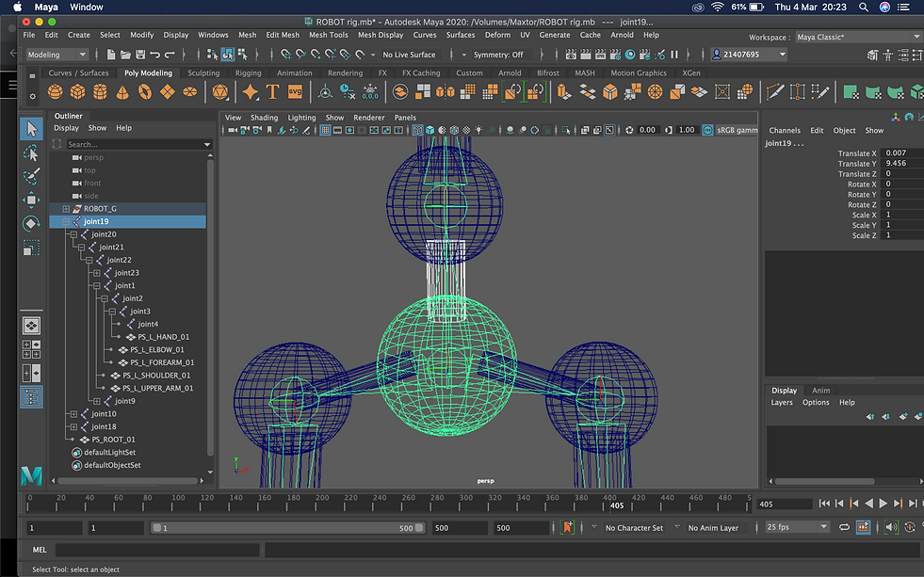Image resolution: width=924 pixels, height=577 pixels.
Task: Activate the Move tool
Action: pyautogui.click(x=31, y=200)
